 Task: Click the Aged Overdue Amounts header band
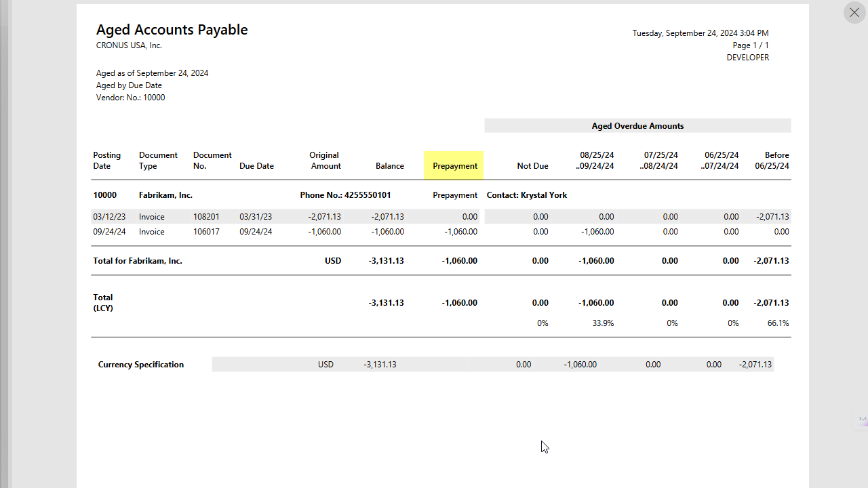(637, 125)
